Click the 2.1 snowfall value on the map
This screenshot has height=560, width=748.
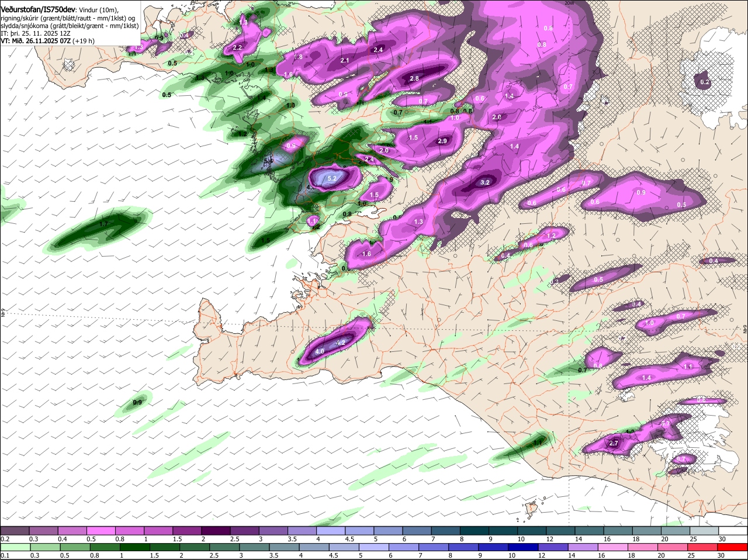(344, 60)
